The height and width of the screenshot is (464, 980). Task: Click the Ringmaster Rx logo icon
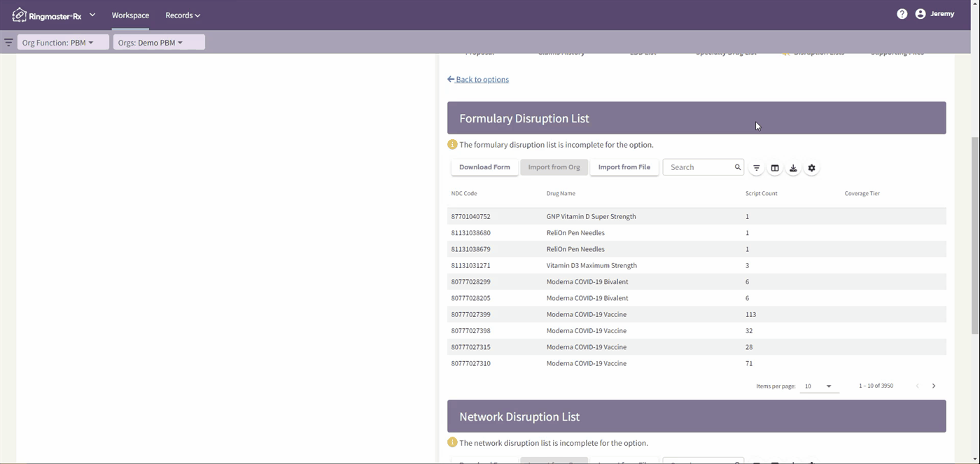tap(20, 14)
